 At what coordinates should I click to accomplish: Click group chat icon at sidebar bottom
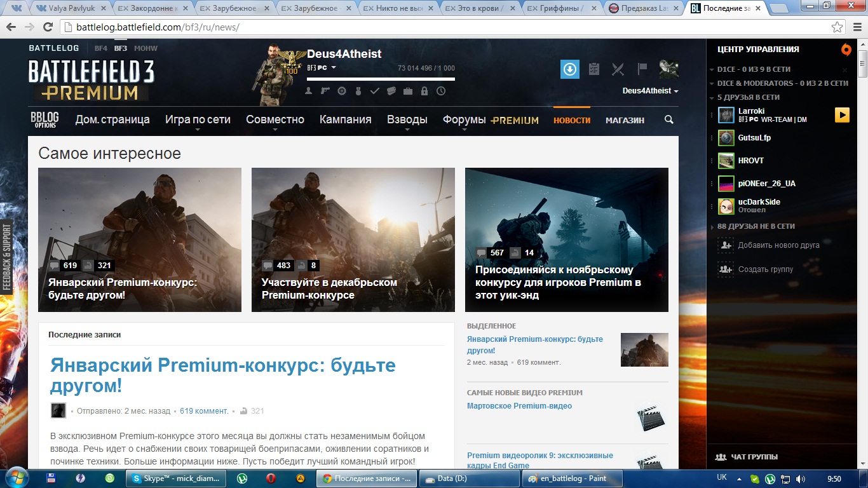pyautogui.click(x=721, y=457)
